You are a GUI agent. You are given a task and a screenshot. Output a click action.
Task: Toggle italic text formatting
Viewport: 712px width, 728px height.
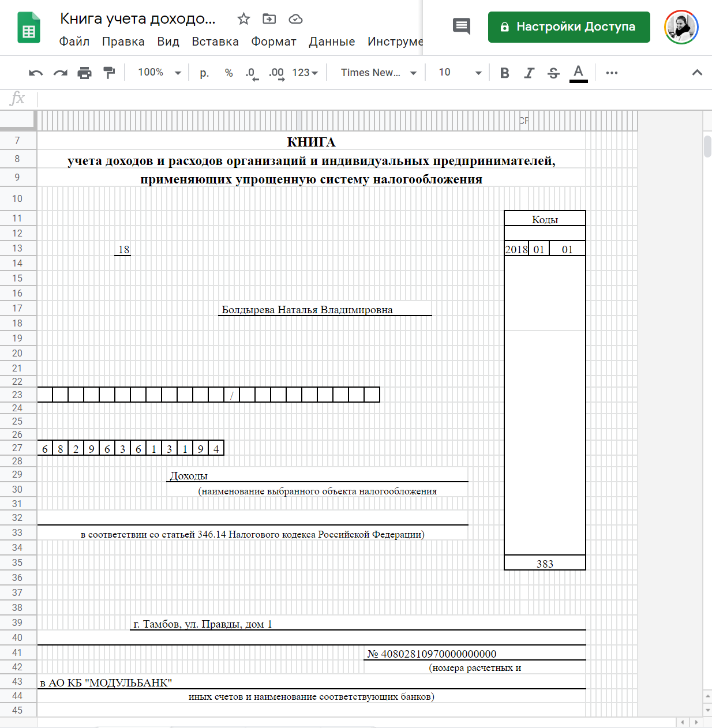coord(529,73)
